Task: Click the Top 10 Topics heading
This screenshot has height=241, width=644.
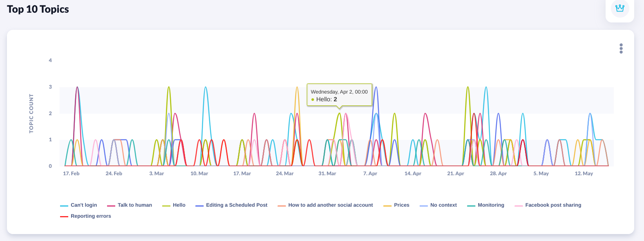Action: 38,9
